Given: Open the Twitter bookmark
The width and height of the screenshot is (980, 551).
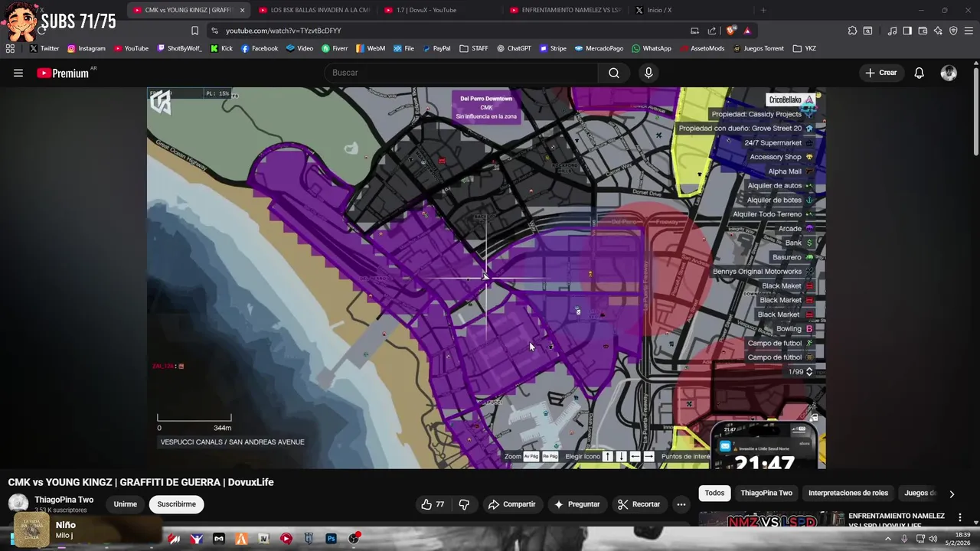Looking at the screenshot, I should click(x=44, y=48).
